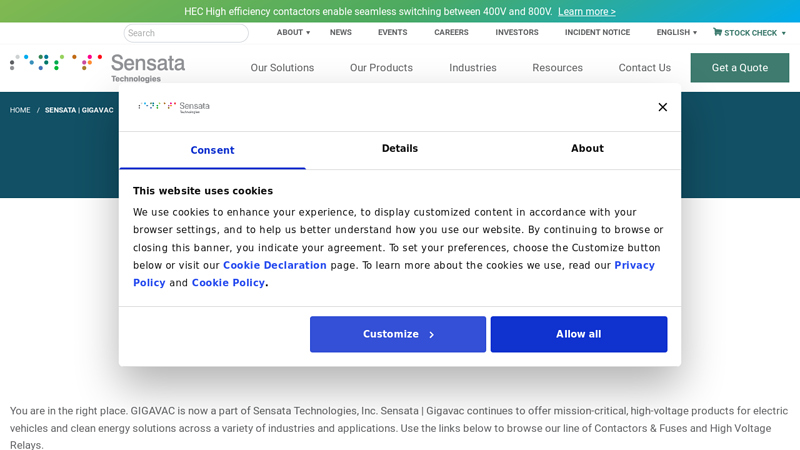Open the English language selector
The width and height of the screenshot is (800, 450).
coord(676,32)
